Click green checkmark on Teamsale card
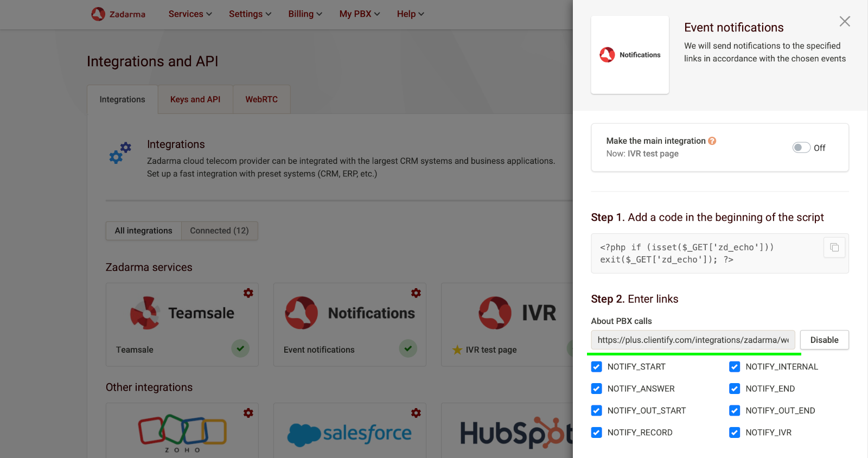868x458 pixels. (240, 348)
